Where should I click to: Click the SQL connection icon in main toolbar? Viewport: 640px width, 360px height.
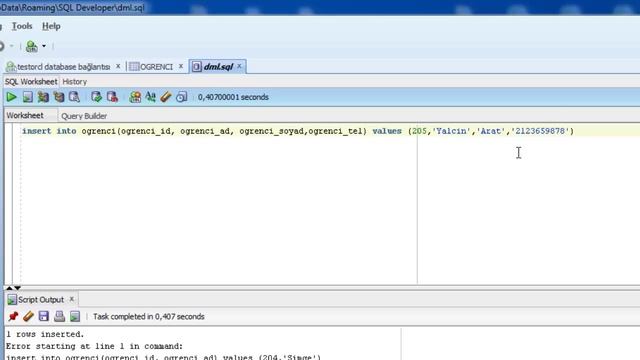point(31,46)
